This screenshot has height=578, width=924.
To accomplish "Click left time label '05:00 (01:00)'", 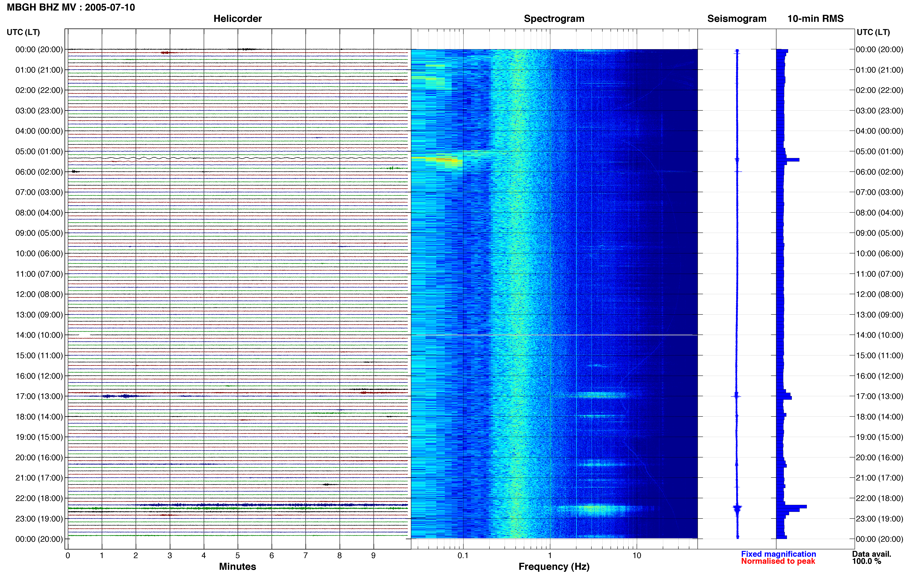I will point(39,151).
